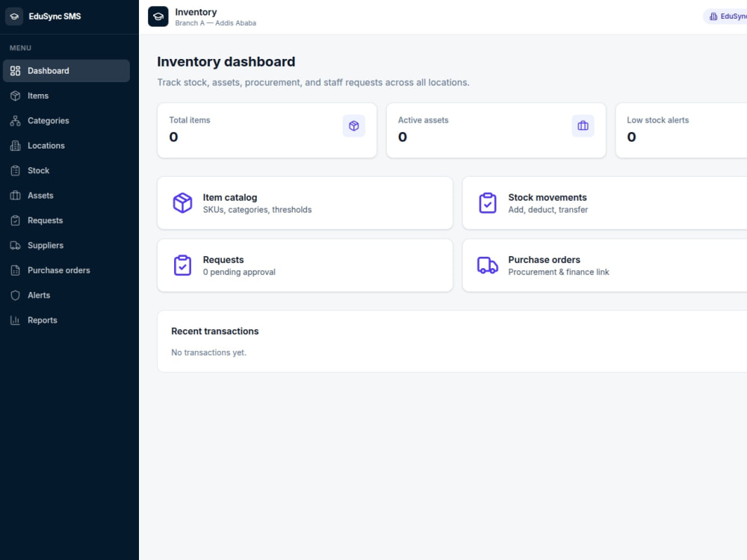This screenshot has width=747, height=560.
Task: Select Purchase orders in the sidebar
Action: (66, 270)
